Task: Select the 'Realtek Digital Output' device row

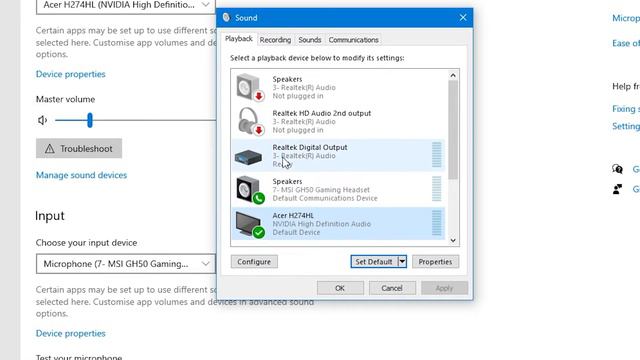Action: pos(338,156)
